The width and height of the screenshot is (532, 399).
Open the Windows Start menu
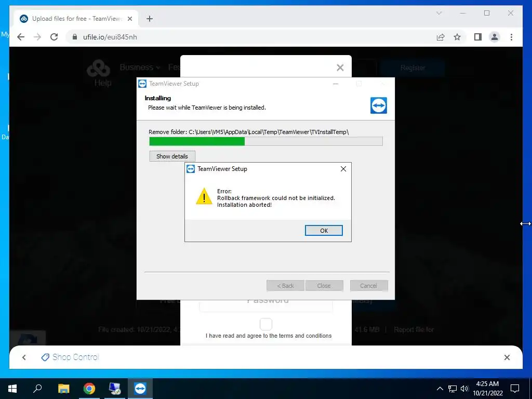click(12, 388)
